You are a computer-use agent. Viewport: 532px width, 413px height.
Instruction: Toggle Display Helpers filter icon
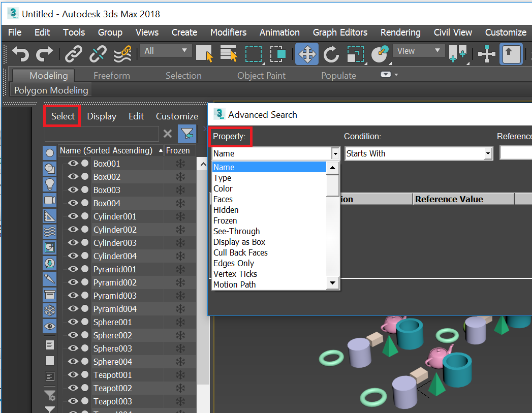click(49, 216)
